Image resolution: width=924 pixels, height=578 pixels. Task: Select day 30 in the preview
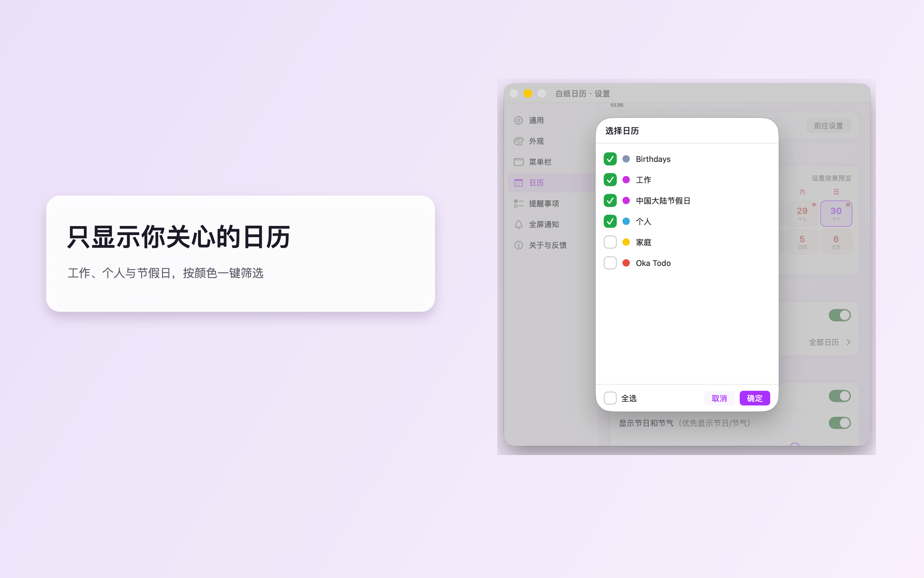click(836, 214)
